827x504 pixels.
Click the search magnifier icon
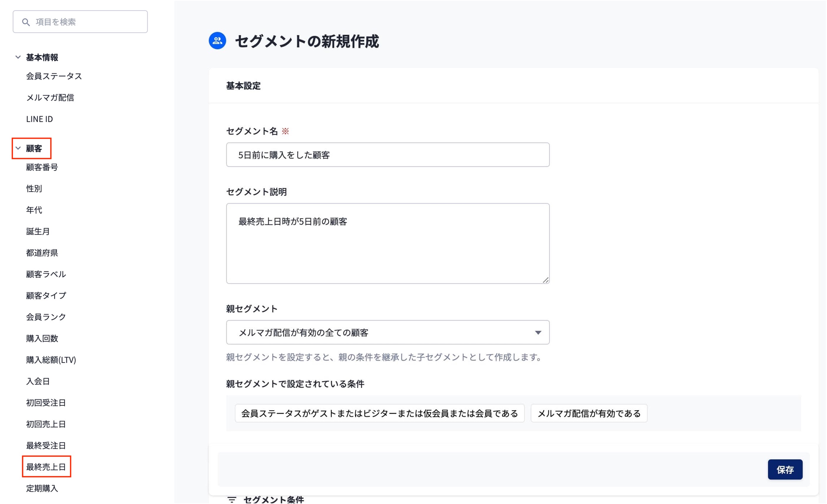pos(26,22)
